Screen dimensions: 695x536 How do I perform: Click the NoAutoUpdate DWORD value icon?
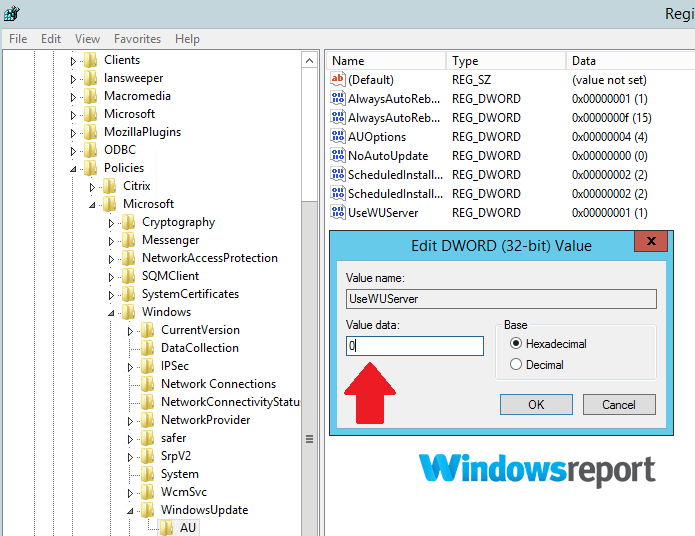[x=337, y=156]
